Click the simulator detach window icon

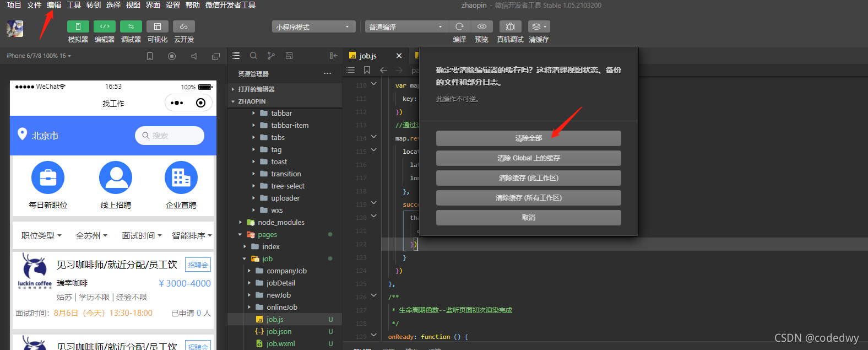[216, 56]
